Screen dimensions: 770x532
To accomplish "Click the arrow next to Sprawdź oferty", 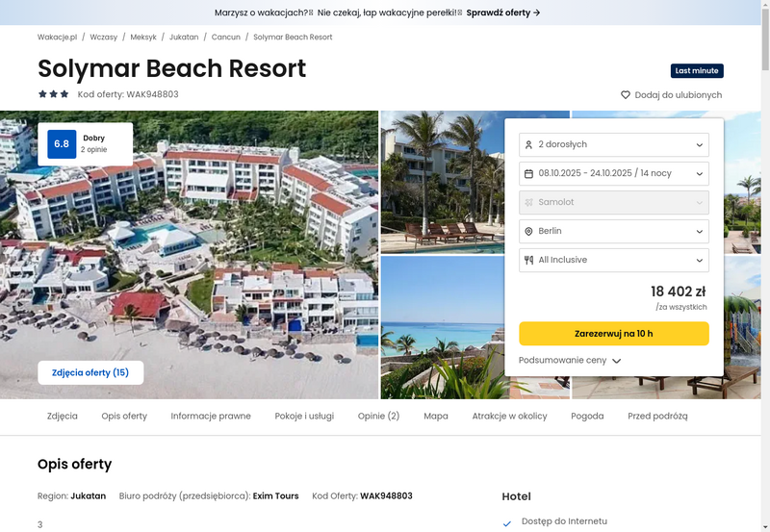I will click(537, 13).
